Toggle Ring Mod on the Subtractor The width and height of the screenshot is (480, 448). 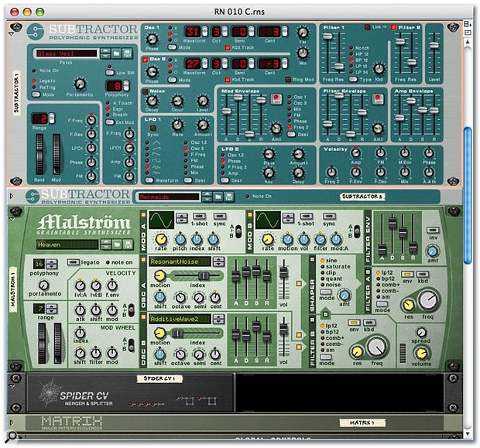point(288,80)
